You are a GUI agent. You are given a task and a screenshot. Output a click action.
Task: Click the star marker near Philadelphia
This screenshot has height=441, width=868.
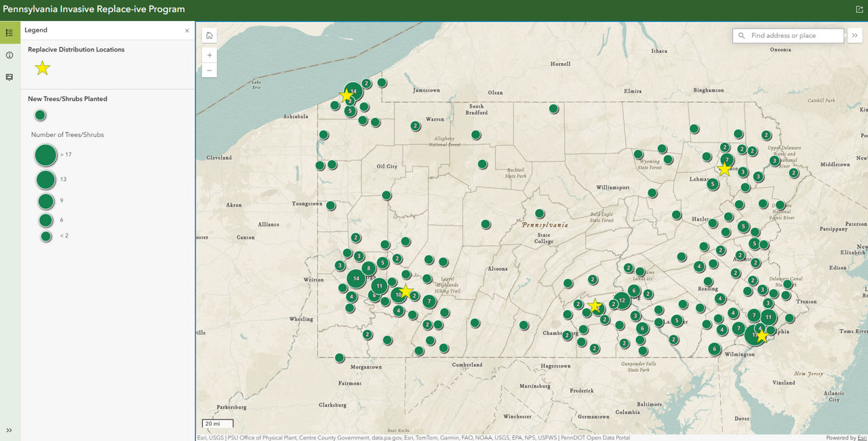pos(764,336)
